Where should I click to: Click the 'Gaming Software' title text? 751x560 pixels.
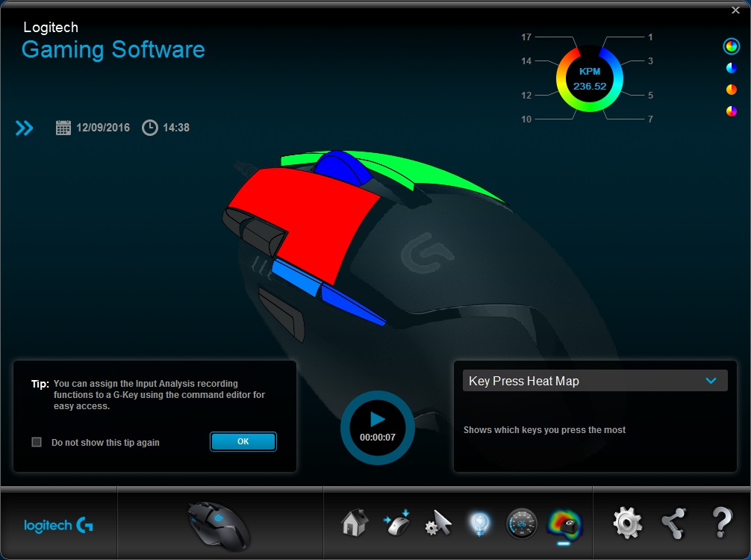pos(113,50)
